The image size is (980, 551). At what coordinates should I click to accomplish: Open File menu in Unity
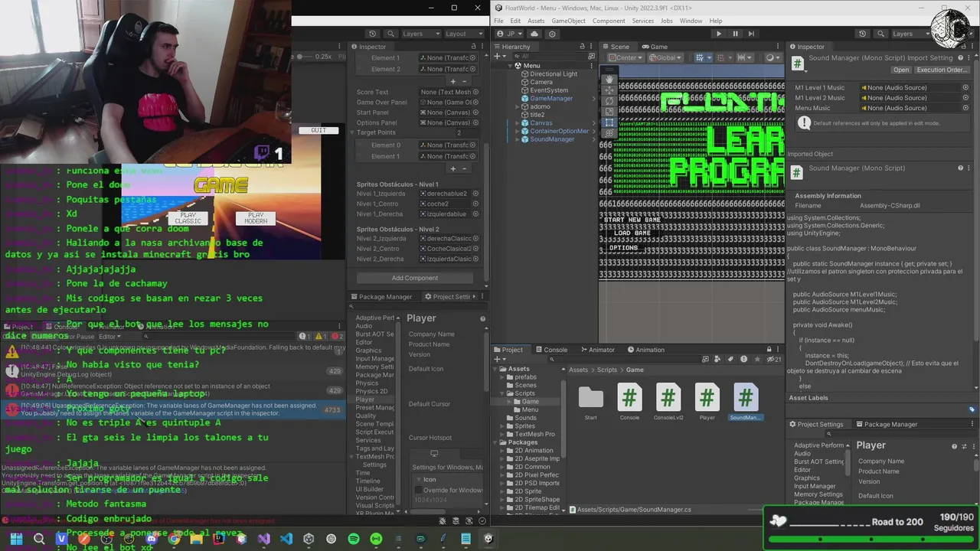(x=498, y=21)
